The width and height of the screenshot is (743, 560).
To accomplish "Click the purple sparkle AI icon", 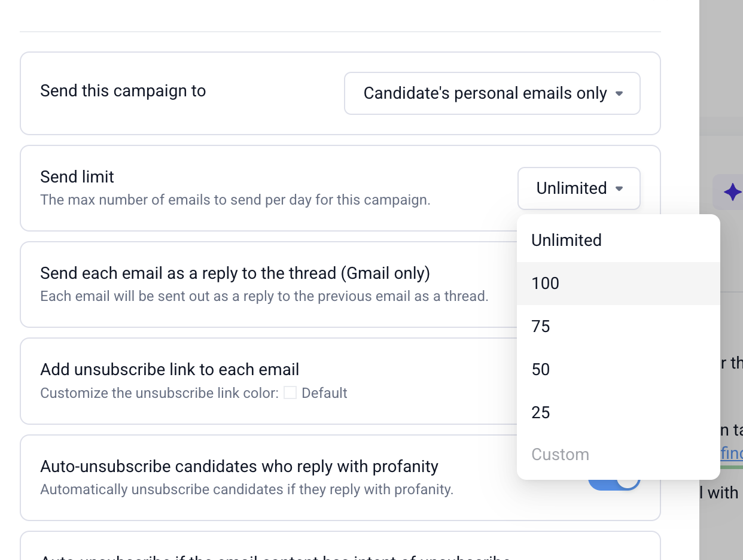I will pyautogui.click(x=732, y=192).
